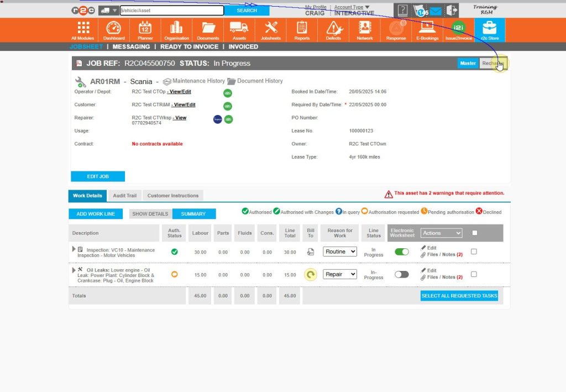
Task: Select the Assets module icon
Action: point(239,30)
